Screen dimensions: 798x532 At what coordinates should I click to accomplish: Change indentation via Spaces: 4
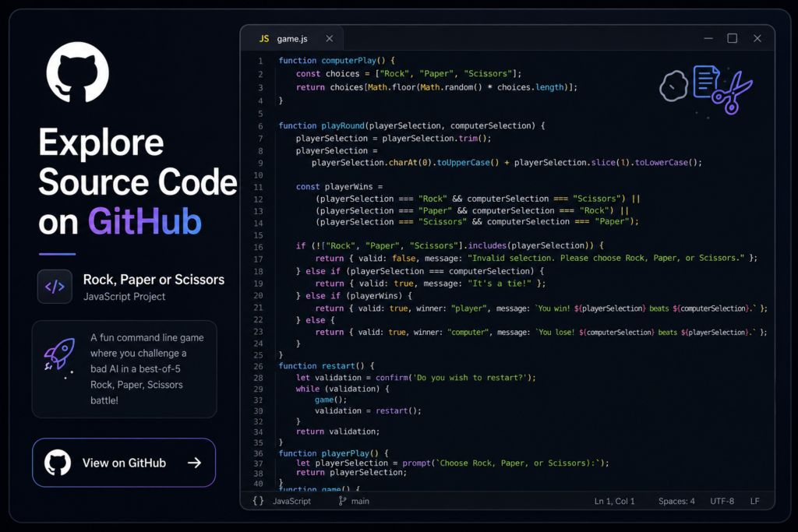676,501
